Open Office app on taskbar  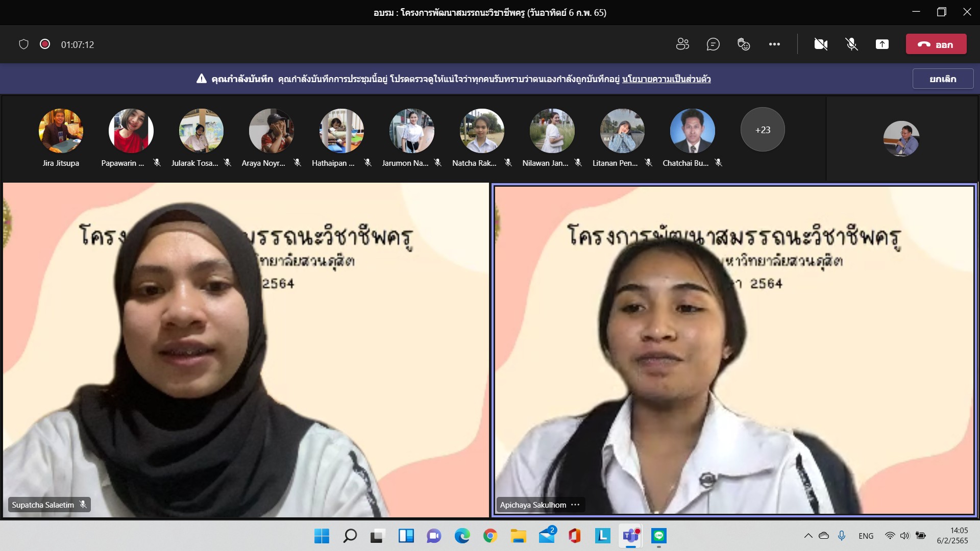click(x=575, y=536)
